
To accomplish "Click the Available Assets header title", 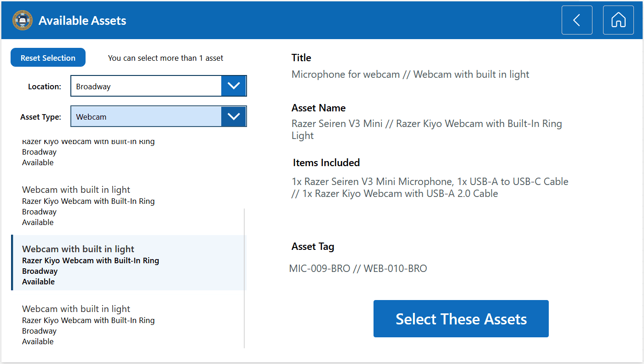I will tap(82, 21).
